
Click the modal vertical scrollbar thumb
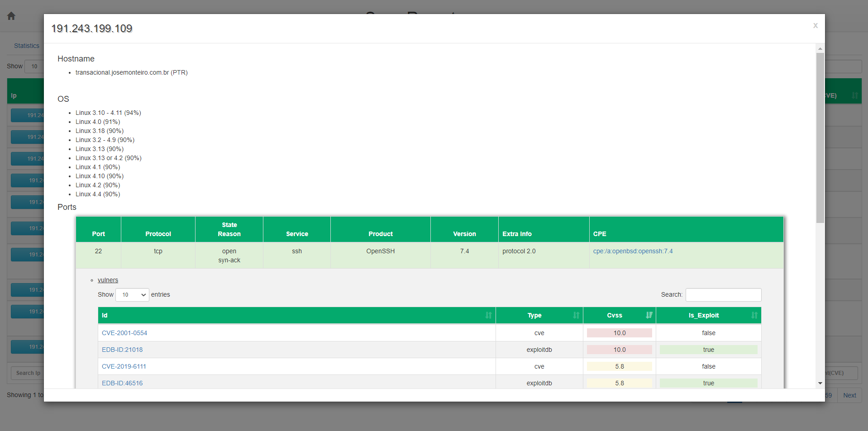click(x=820, y=137)
